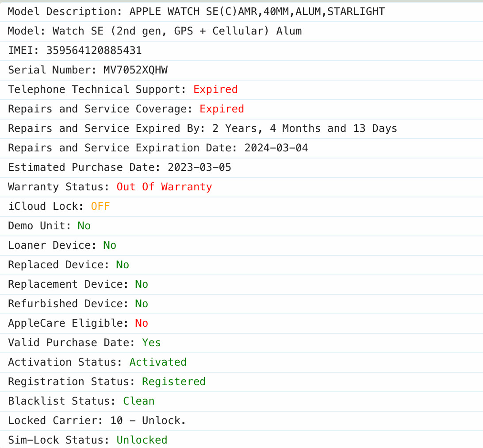Click the No value for Demo Unit
Image resolution: width=483 pixels, height=448 pixels.
pyautogui.click(x=84, y=226)
